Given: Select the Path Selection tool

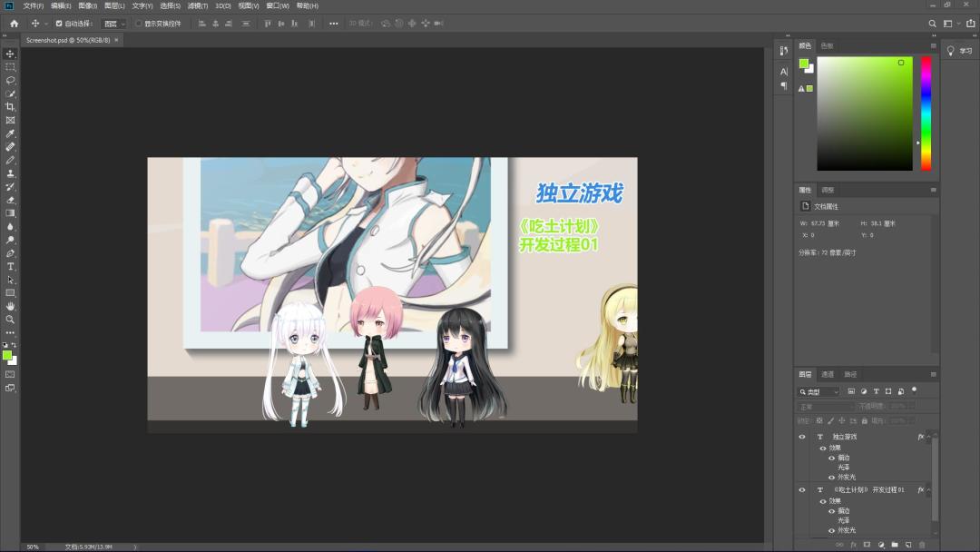Looking at the screenshot, I should coord(10,280).
